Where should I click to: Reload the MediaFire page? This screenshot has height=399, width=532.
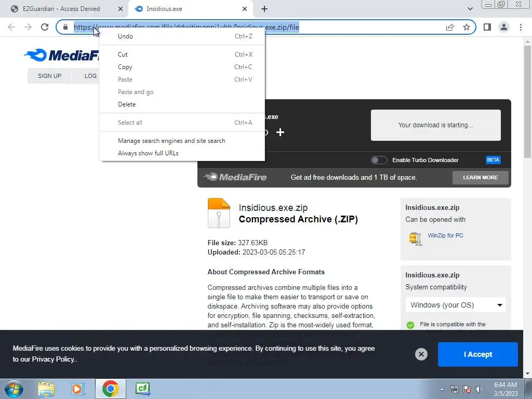(x=45, y=27)
